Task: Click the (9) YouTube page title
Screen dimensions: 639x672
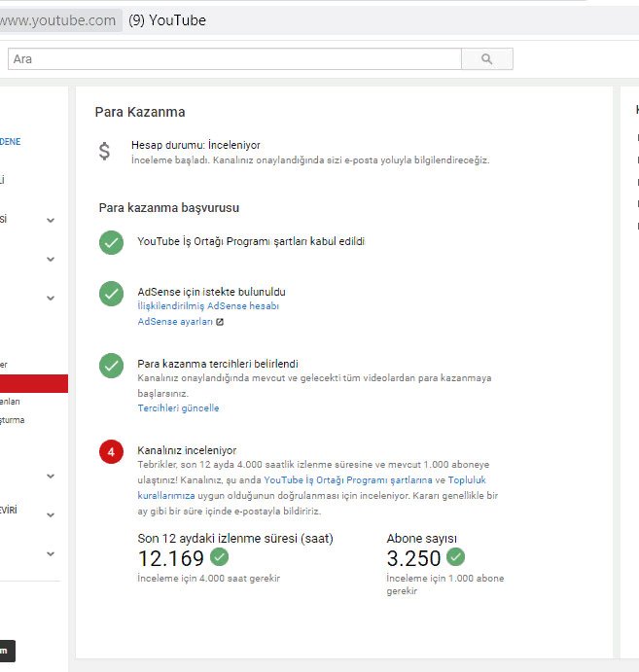Action: pyautogui.click(x=167, y=20)
